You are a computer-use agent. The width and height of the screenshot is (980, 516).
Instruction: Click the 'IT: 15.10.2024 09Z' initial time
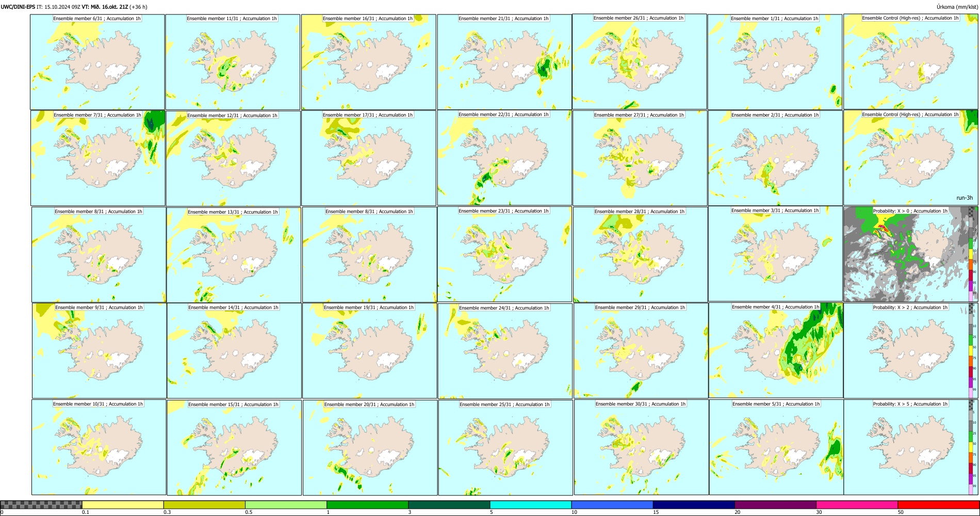(58, 7)
